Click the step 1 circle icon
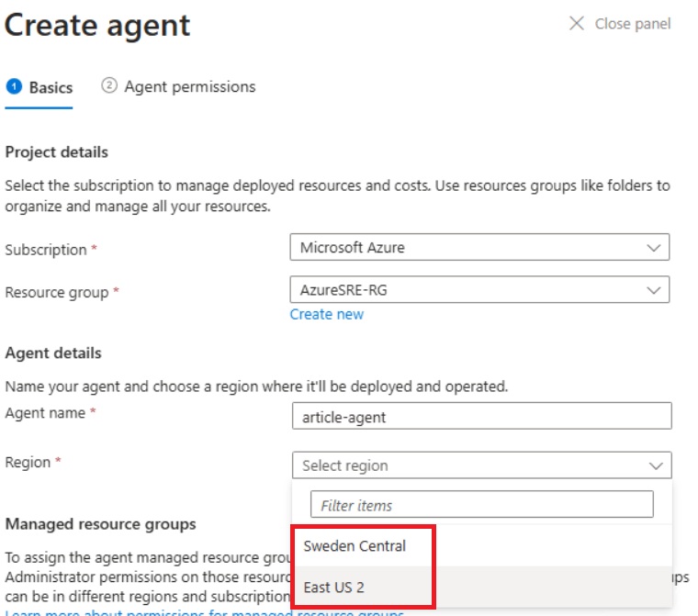 coord(14,86)
